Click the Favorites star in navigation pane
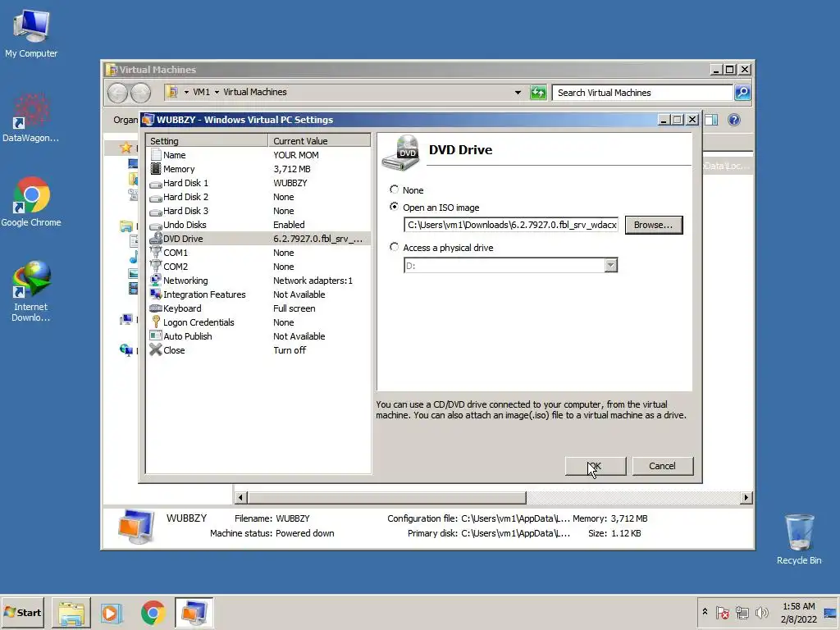840x630 pixels. (x=126, y=148)
